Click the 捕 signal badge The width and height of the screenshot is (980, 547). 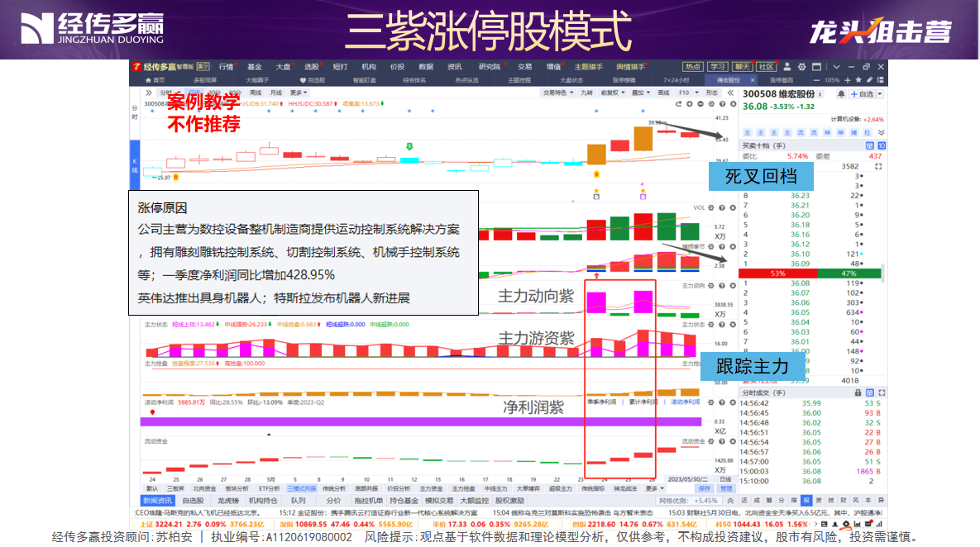853,132
